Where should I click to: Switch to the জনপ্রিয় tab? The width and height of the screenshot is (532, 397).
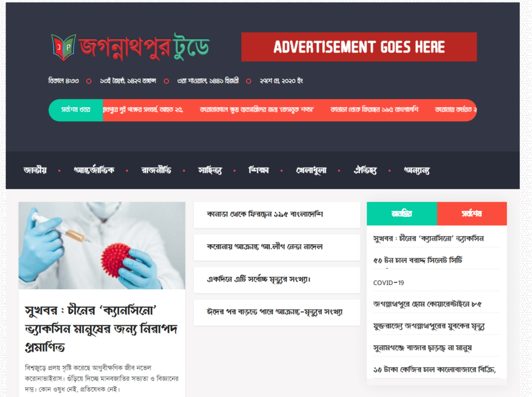pyautogui.click(x=402, y=214)
